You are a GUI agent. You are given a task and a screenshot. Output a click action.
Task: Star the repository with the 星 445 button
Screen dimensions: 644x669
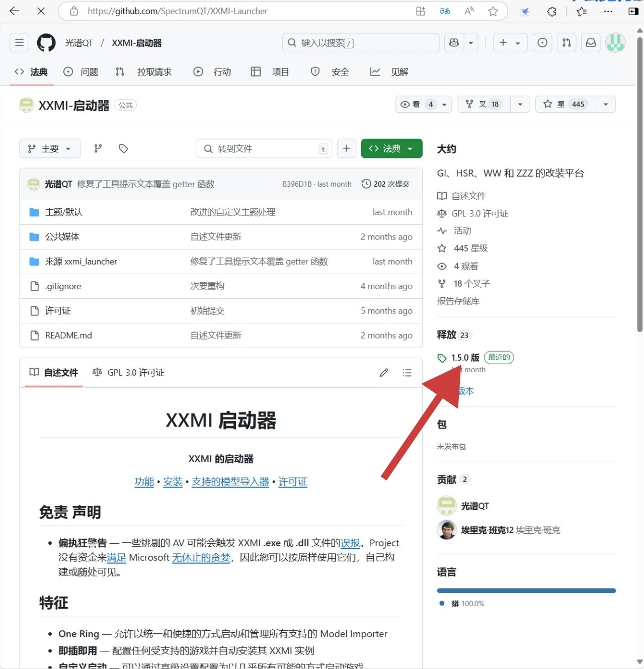point(566,104)
